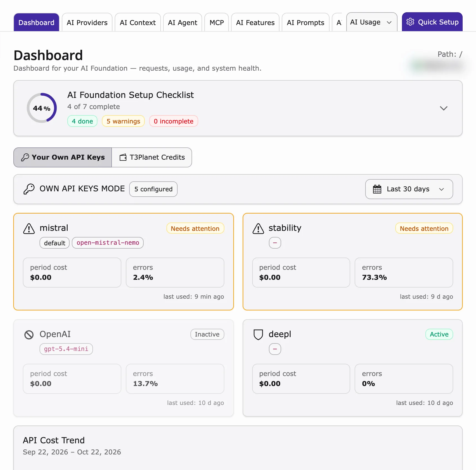476x470 pixels.
Task: Click the default tag on mistral card
Action: coord(55,243)
